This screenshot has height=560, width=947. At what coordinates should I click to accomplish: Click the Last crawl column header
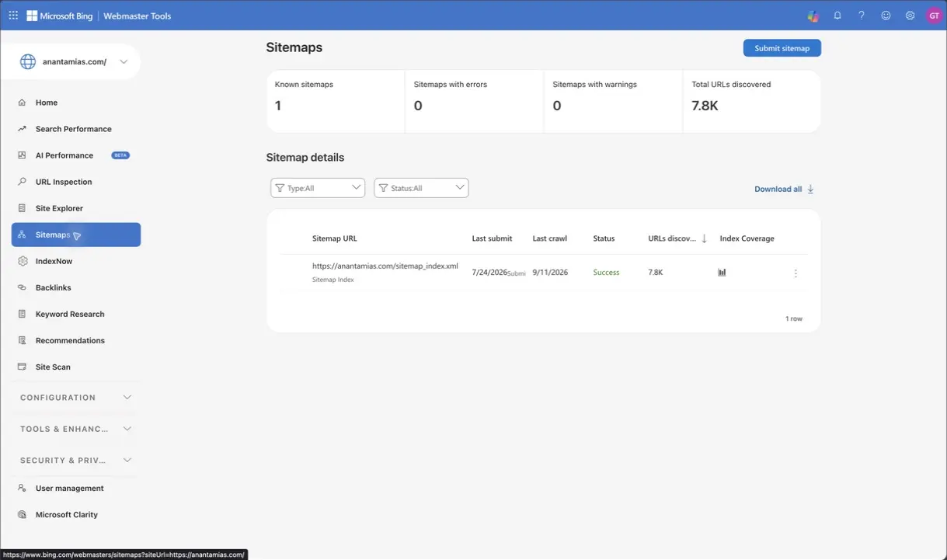point(550,238)
